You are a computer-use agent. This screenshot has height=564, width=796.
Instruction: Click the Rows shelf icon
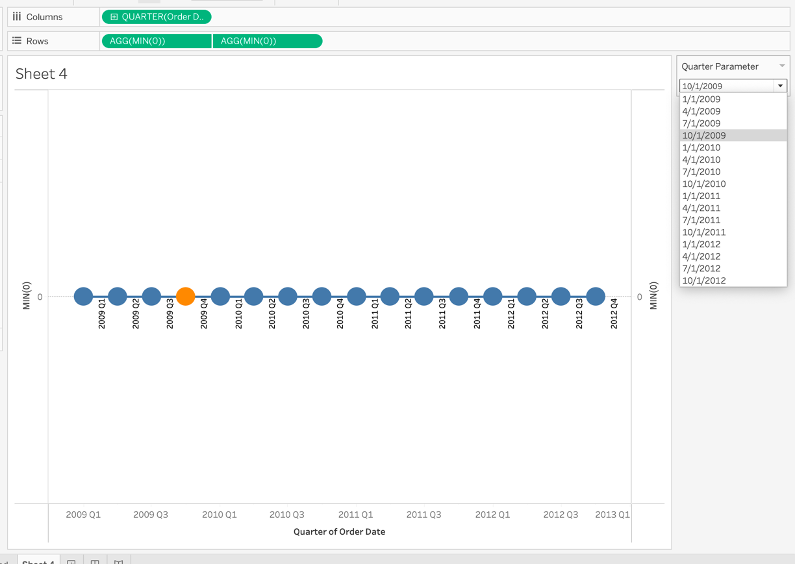(x=17, y=41)
